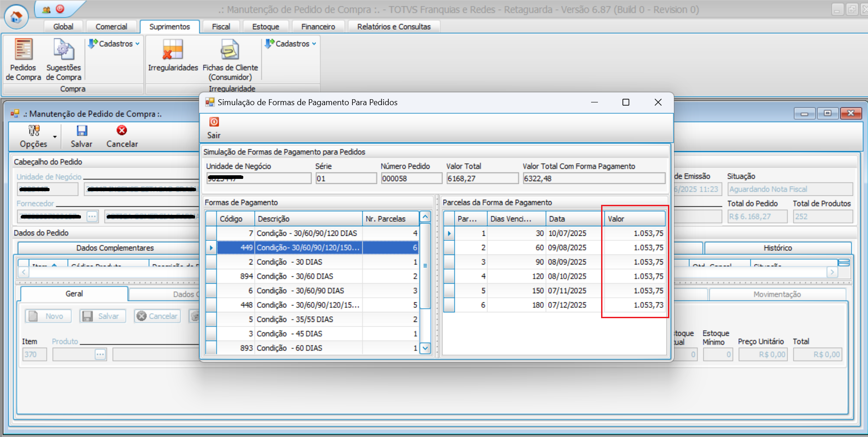868x437 pixels.
Task: Cancel the purchase order editing
Action: (122, 137)
